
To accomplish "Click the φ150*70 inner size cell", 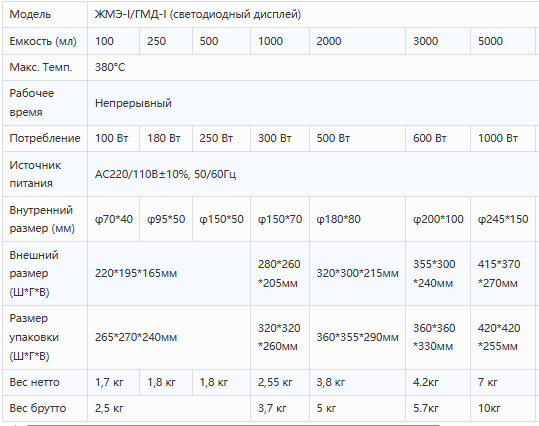I will (x=280, y=219).
